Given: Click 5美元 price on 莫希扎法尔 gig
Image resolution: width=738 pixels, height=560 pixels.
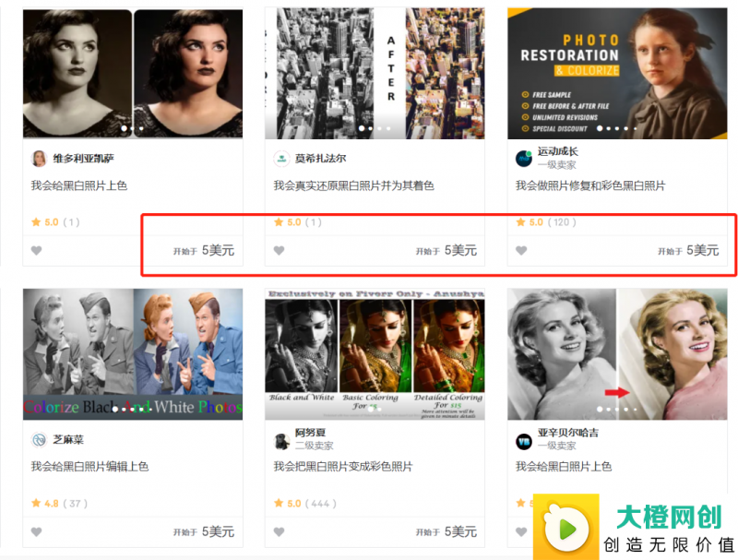Looking at the screenshot, I should (x=460, y=250).
